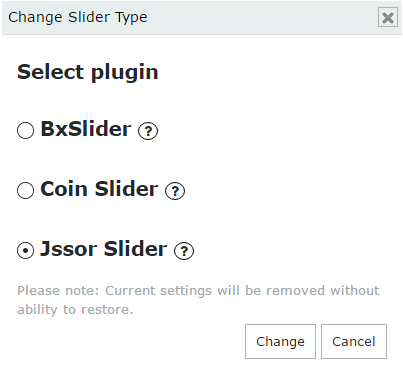The height and width of the screenshot is (365, 403).
Task: Confirm with the Change button
Action: [x=280, y=341]
